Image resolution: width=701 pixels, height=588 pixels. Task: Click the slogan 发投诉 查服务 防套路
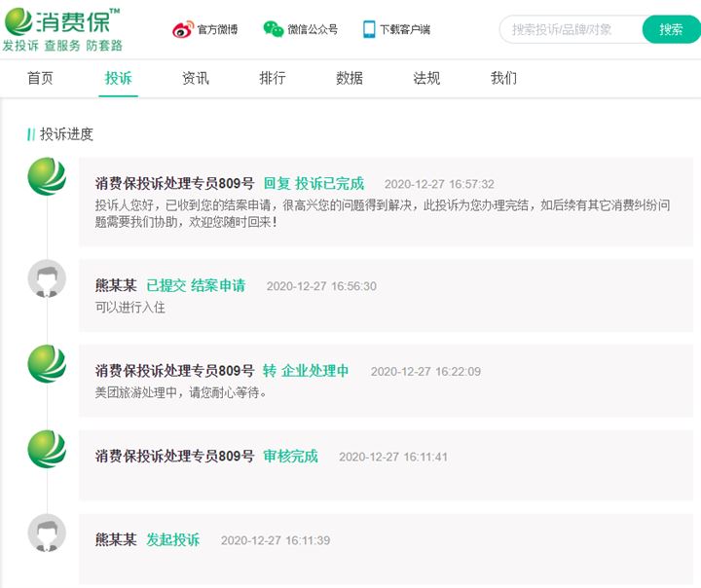62,46
